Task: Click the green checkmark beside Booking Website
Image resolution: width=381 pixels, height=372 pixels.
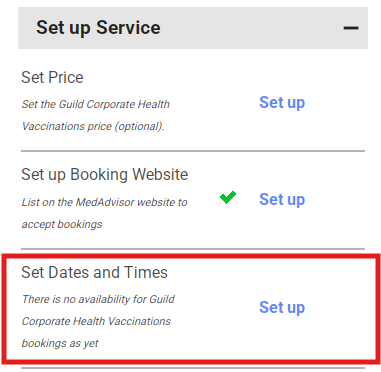Action: pos(228,197)
